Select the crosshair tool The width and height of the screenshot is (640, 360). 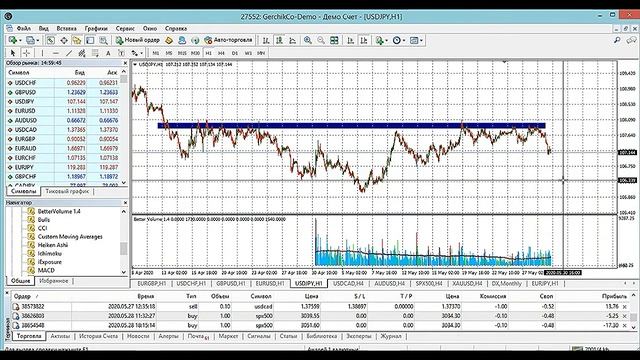[x=27, y=53]
